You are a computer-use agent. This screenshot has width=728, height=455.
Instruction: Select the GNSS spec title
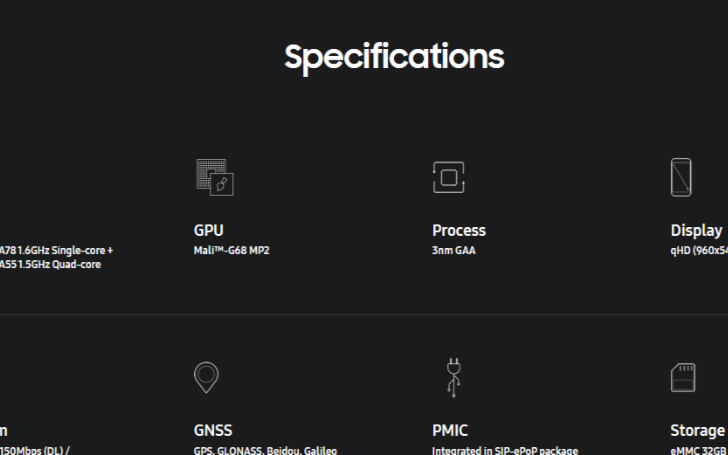click(213, 430)
